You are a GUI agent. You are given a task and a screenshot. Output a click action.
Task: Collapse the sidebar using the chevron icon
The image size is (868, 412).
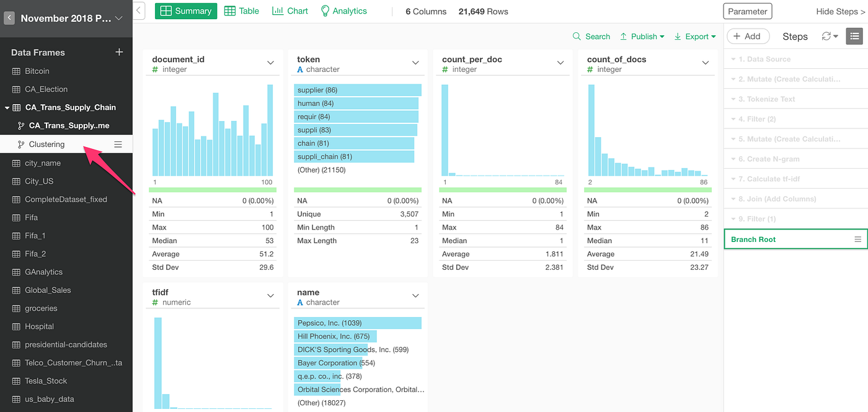coord(138,11)
